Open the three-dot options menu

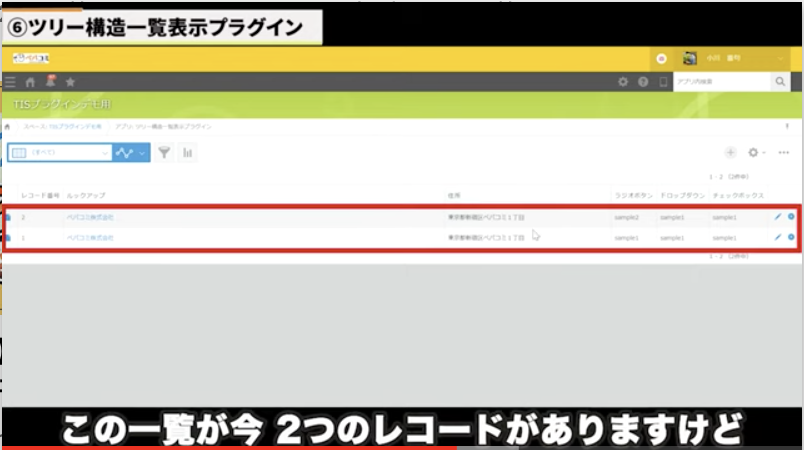[783, 153]
